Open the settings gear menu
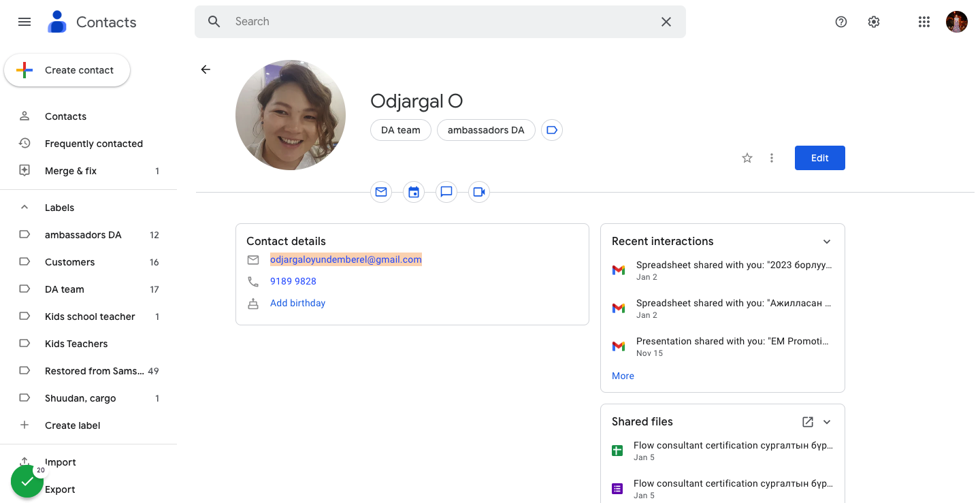The width and height of the screenshot is (980, 503). point(874,22)
